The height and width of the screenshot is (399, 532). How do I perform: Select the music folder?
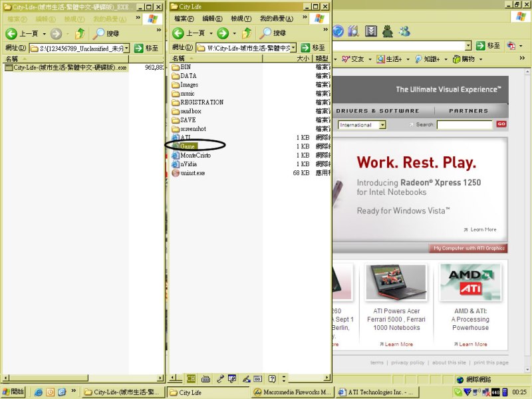(184, 94)
